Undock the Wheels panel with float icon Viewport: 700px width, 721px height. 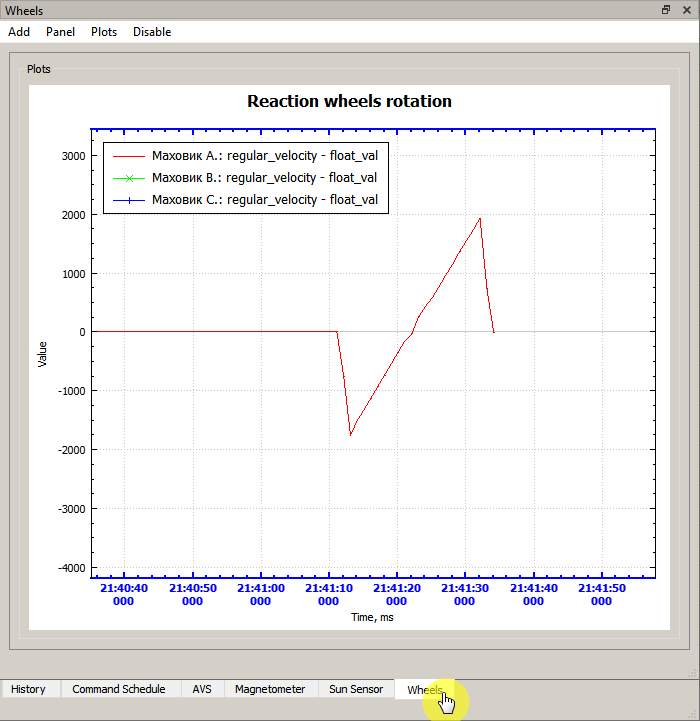(666, 9)
